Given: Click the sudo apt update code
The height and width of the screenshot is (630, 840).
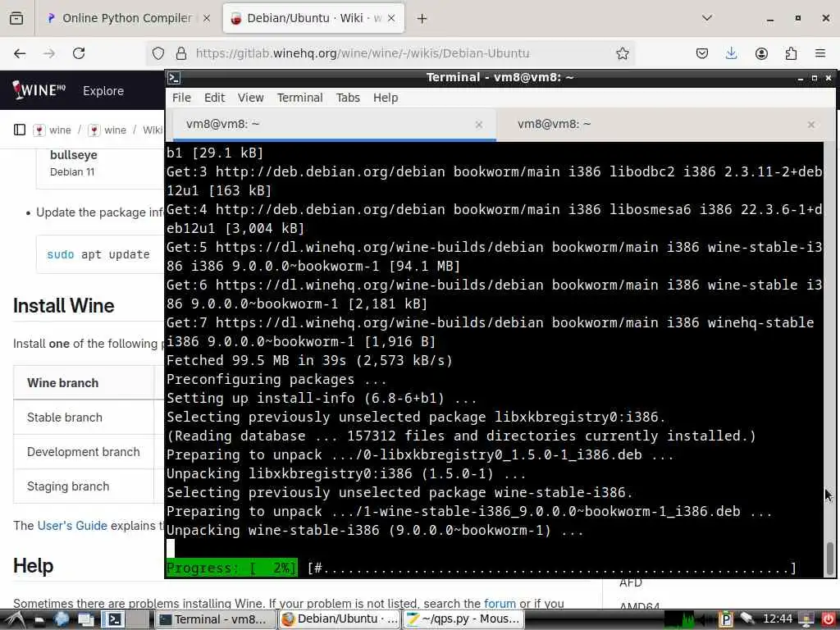Looking at the screenshot, I should pyautogui.click(x=98, y=254).
